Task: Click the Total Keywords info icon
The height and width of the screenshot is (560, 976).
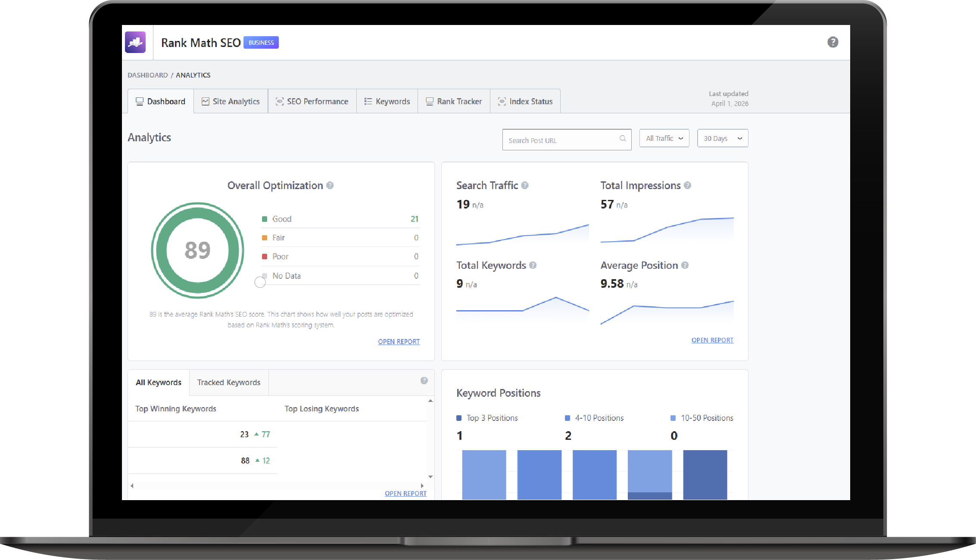Action: (x=533, y=265)
